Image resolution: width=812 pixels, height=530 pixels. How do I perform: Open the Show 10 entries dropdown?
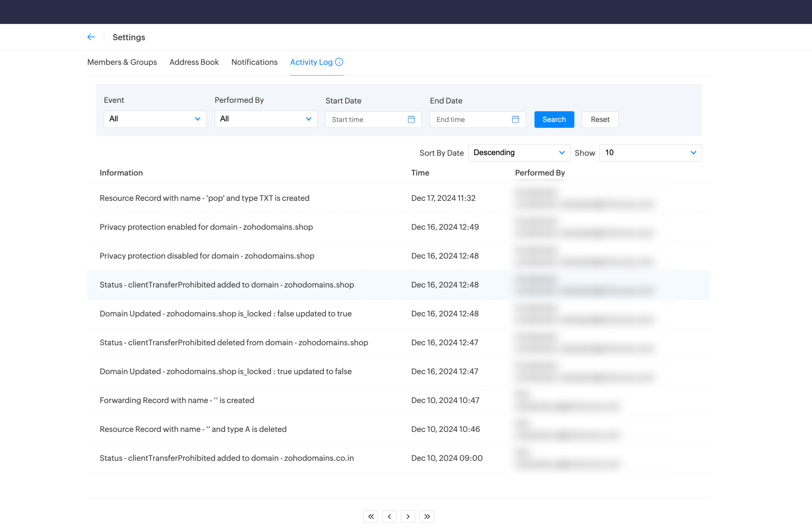point(650,153)
